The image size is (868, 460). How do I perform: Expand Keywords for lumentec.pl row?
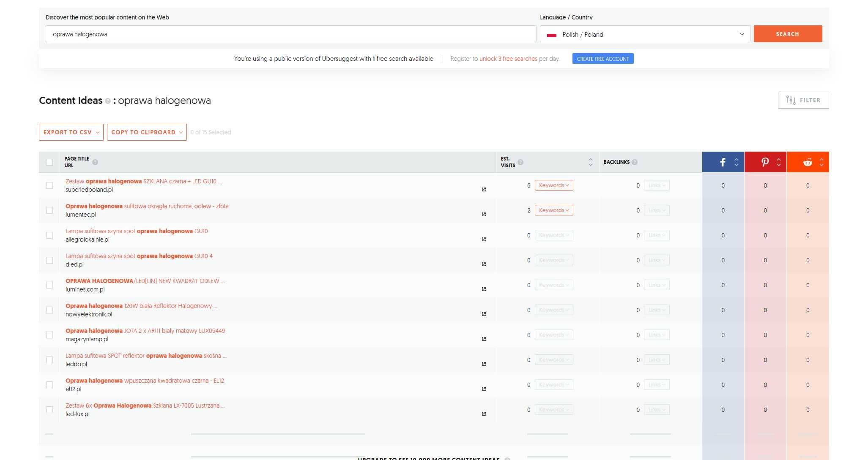click(x=554, y=210)
